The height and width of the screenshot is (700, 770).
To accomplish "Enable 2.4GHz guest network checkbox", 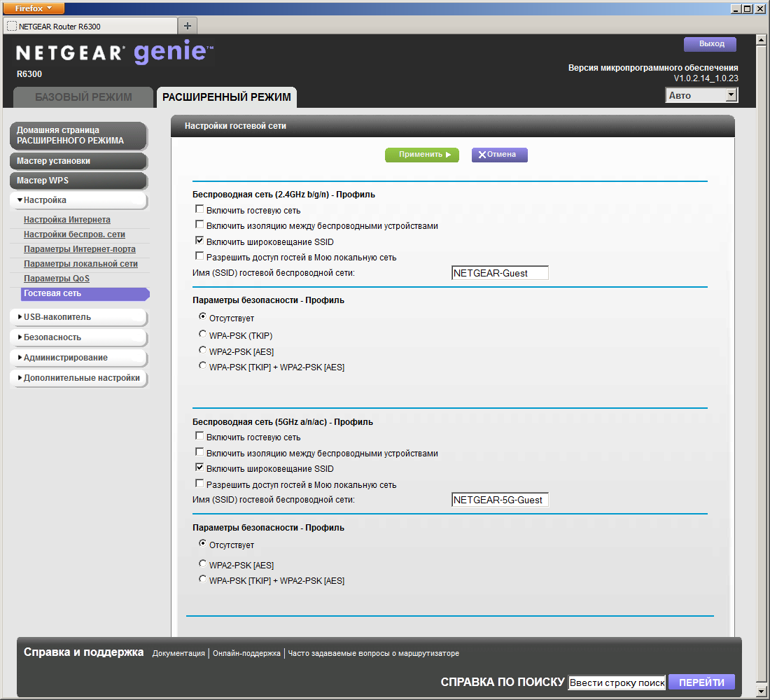I will (199, 209).
